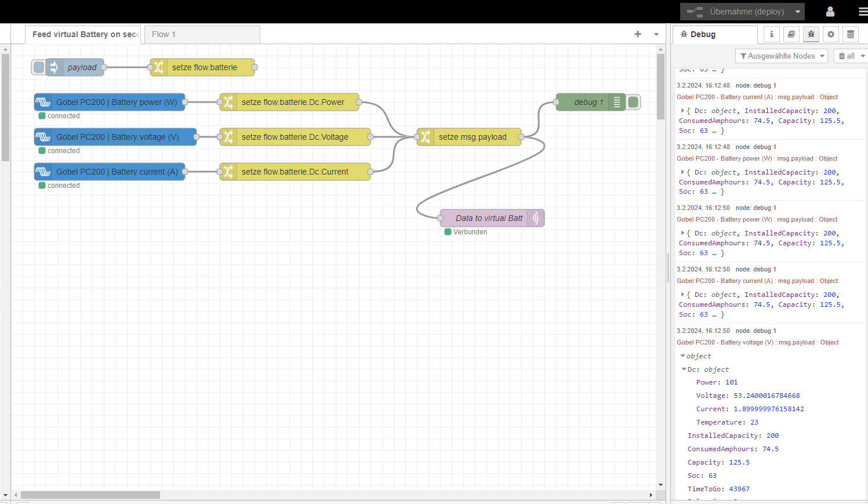Trigger the payload inject node button
Screen dimensions: 868x504
click(x=38, y=67)
